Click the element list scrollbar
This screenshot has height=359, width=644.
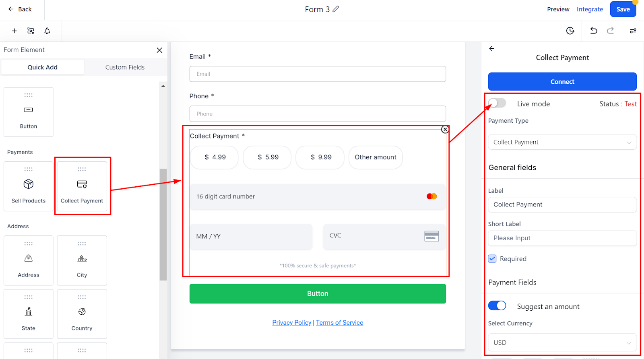(163, 224)
